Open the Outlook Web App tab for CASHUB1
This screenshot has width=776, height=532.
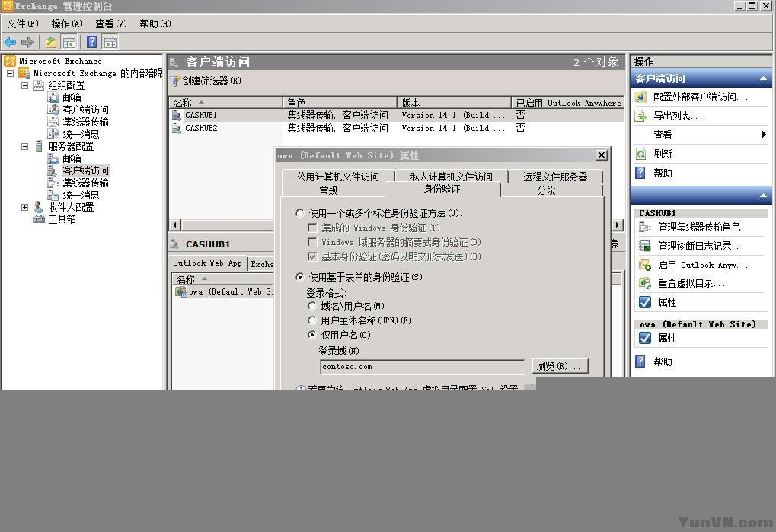[208, 263]
